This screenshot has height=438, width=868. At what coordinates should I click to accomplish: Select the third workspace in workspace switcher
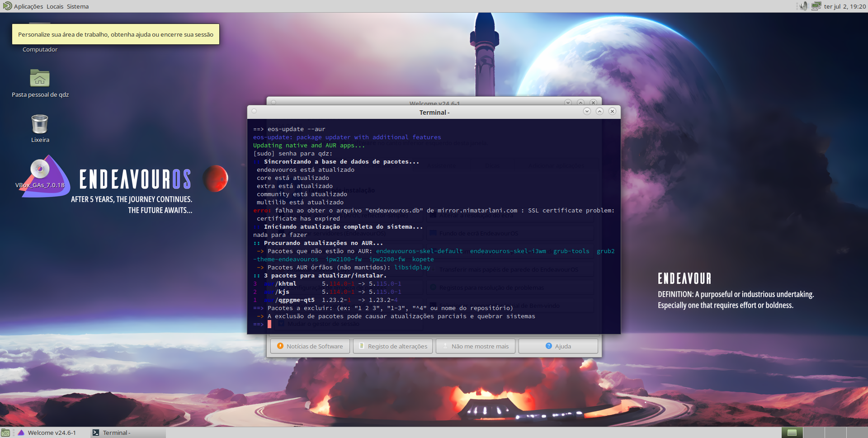tap(835, 433)
